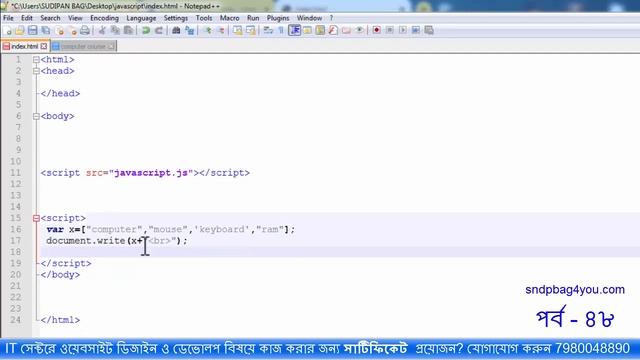
Task: Toggle Show All Characters pilcrow icon
Action: point(281,30)
